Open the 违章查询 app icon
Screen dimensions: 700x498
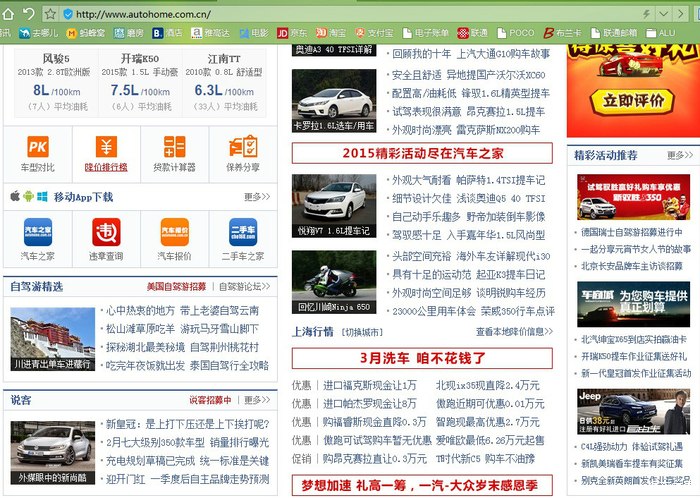(x=105, y=233)
